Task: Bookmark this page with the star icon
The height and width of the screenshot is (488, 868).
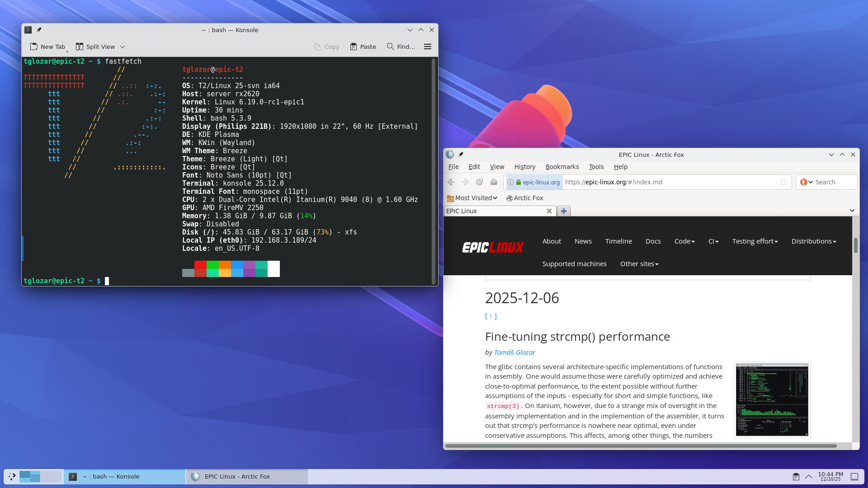Action: (783, 182)
